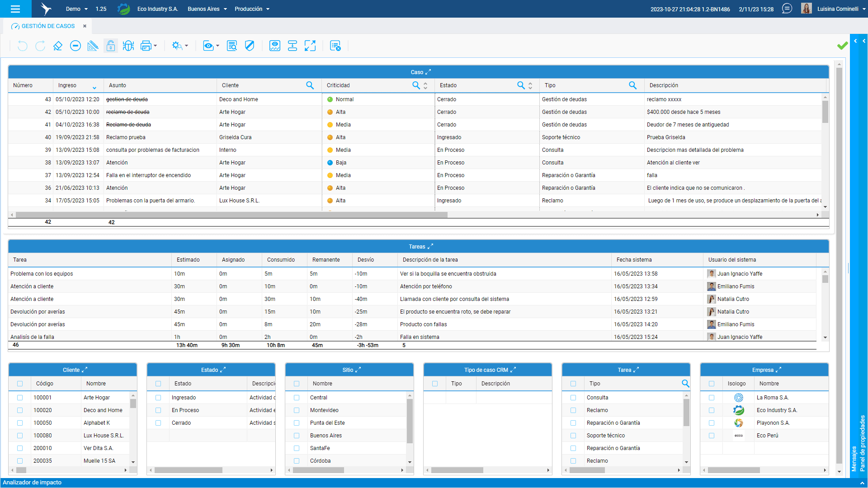
Task: Expand the Tareas panel header
Action: 430,246
